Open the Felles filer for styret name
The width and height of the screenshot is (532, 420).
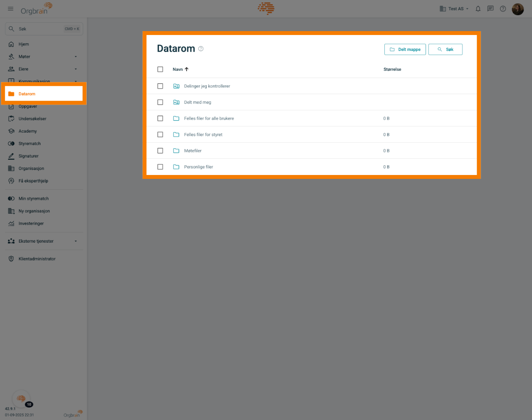pyautogui.click(x=203, y=135)
